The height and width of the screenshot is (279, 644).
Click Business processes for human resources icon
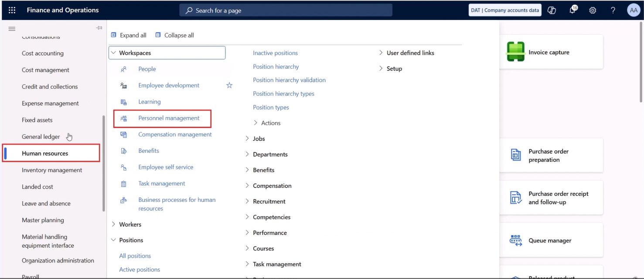[123, 200]
